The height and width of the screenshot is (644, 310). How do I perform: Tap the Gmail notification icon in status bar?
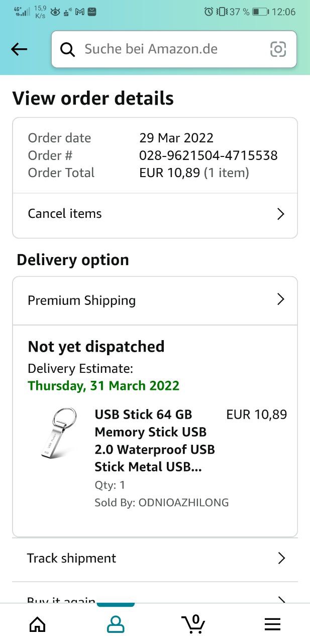[x=79, y=12]
